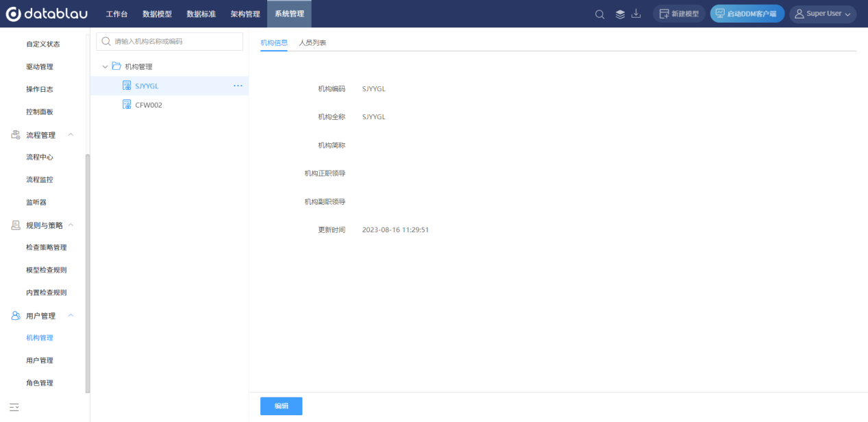
Task: Open the 数据标准 top menu
Action: pos(201,14)
